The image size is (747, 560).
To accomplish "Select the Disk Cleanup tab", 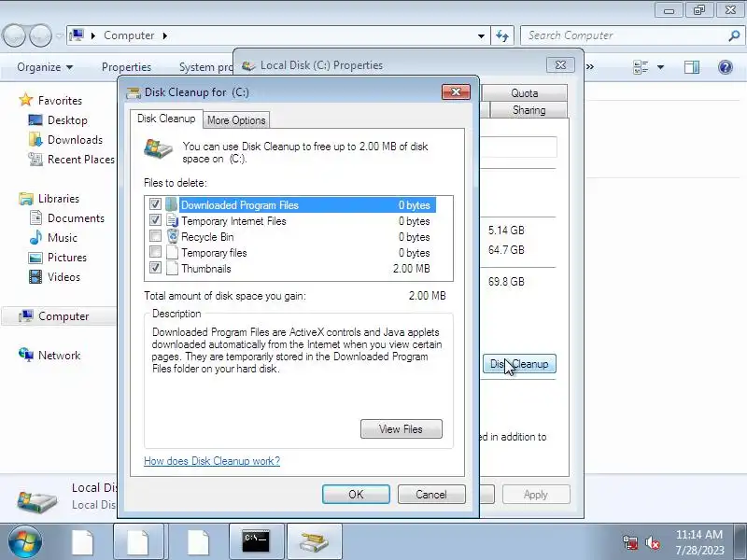I will [x=166, y=119].
